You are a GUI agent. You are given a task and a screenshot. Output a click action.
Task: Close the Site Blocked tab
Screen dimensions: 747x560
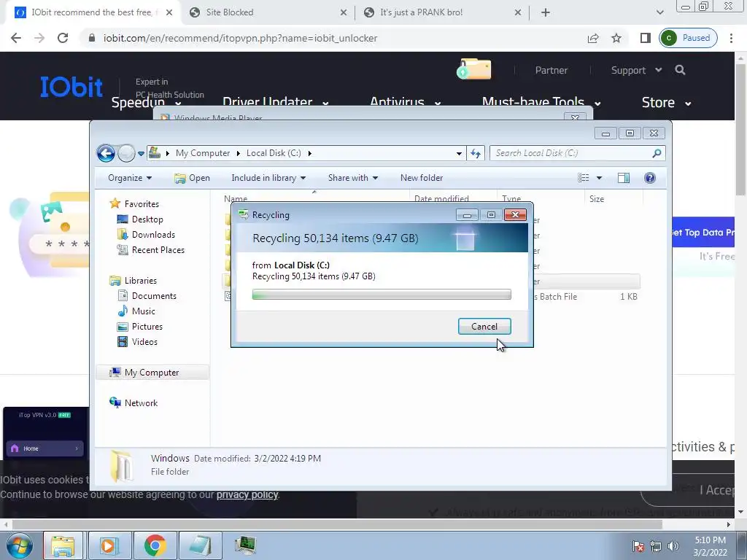[343, 13]
